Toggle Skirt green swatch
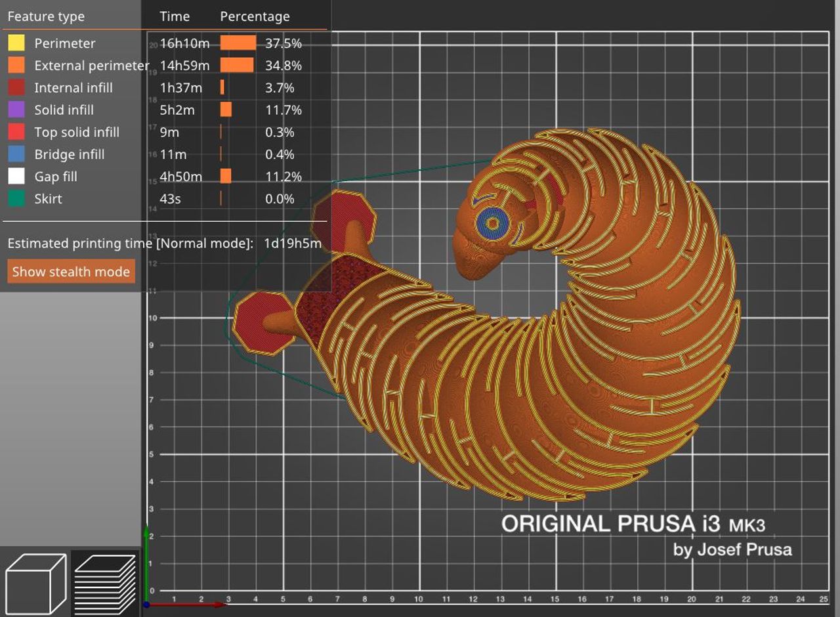The height and width of the screenshot is (617, 840). (x=16, y=198)
